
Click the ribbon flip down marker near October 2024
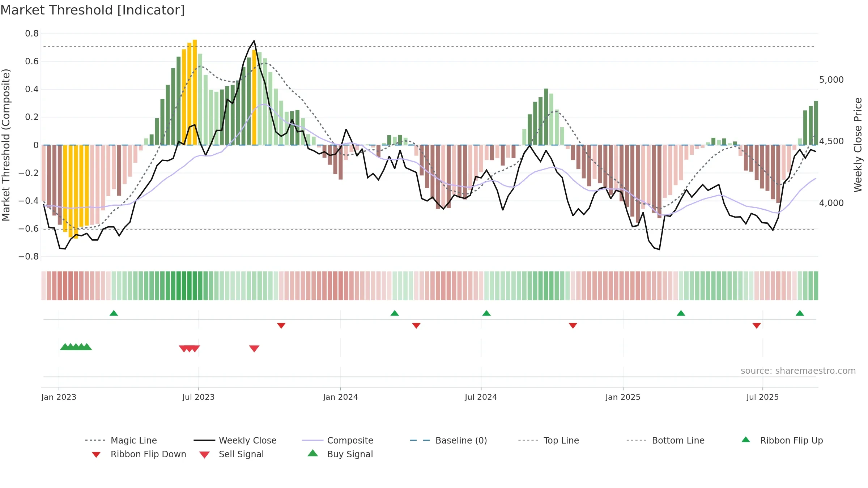point(573,326)
